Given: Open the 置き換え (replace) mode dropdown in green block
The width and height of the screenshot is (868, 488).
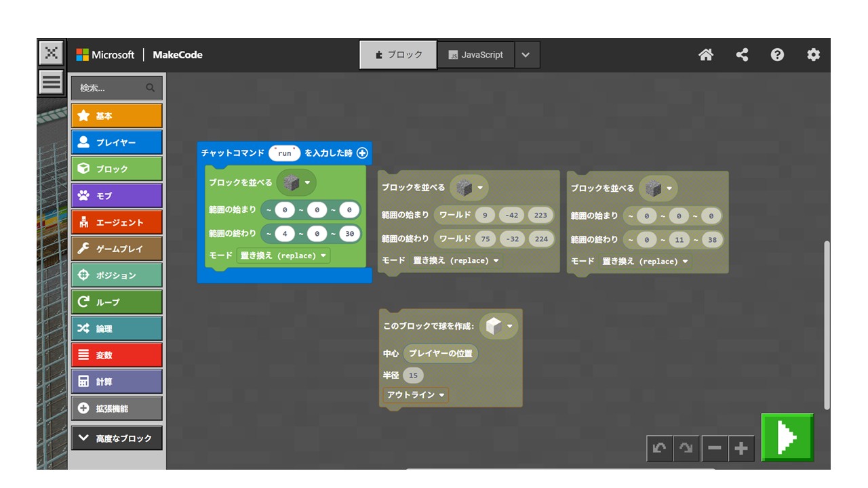Looking at the screenshot, I should point(283,256).
